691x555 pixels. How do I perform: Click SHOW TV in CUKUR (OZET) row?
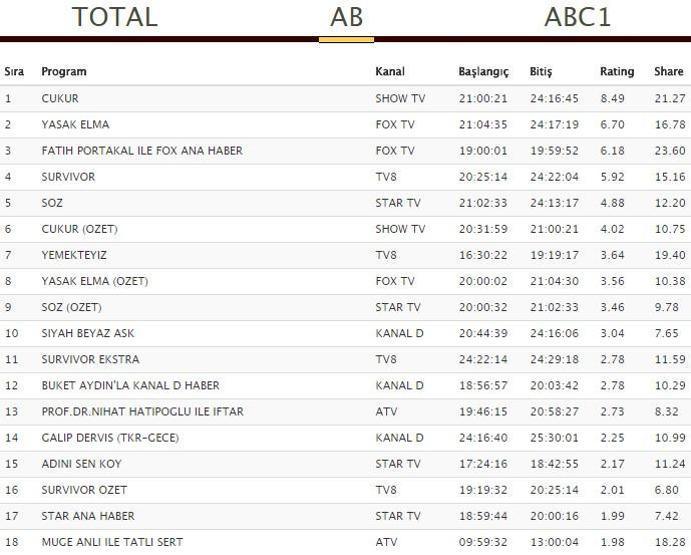tap(400, 229)
